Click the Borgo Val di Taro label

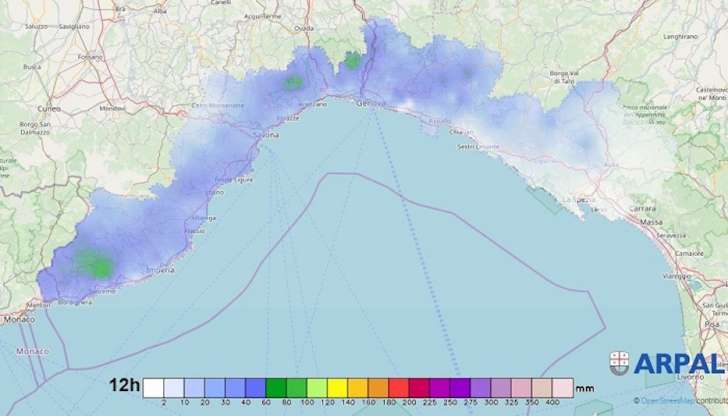click(564, 77)
